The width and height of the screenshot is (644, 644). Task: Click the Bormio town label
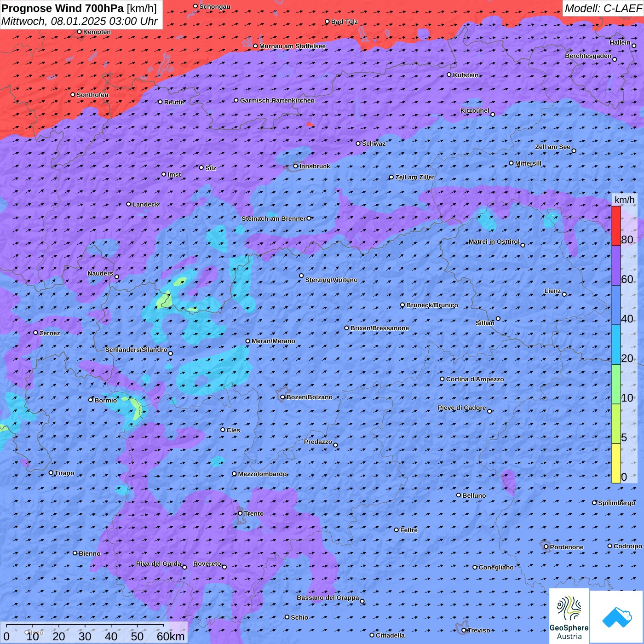(105, 400)
